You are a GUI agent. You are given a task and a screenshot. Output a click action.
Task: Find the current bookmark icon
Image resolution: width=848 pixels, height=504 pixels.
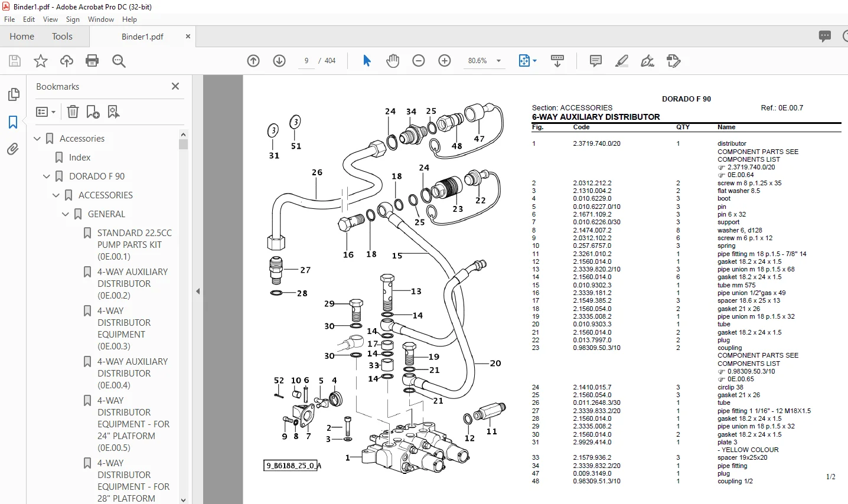[x=113, y=112]
